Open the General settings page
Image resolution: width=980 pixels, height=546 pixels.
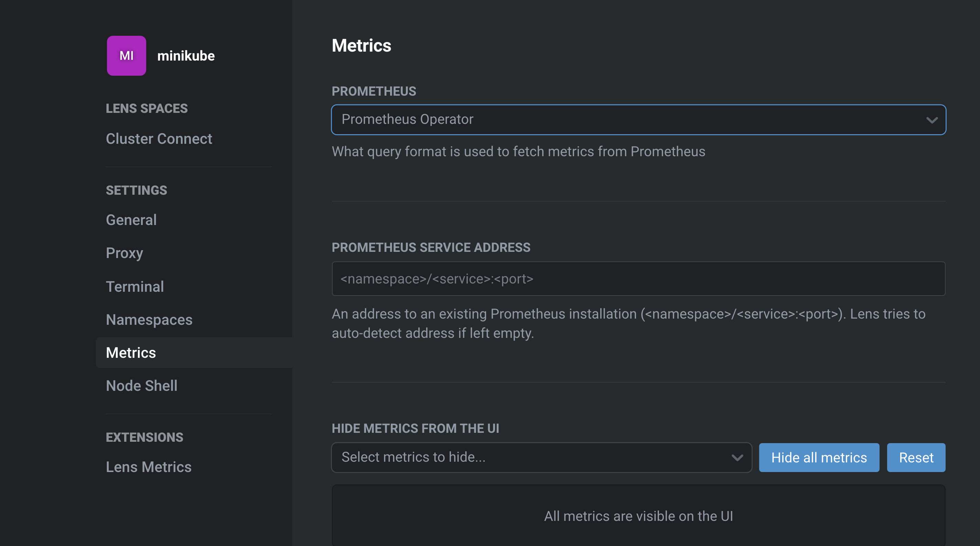click(x=131, y=220)
